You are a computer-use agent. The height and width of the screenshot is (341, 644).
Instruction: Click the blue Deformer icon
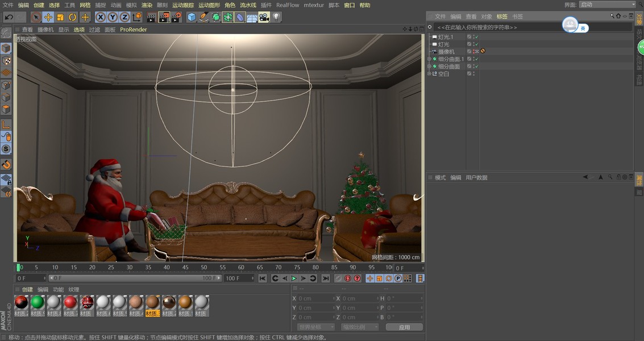(240, 17)
